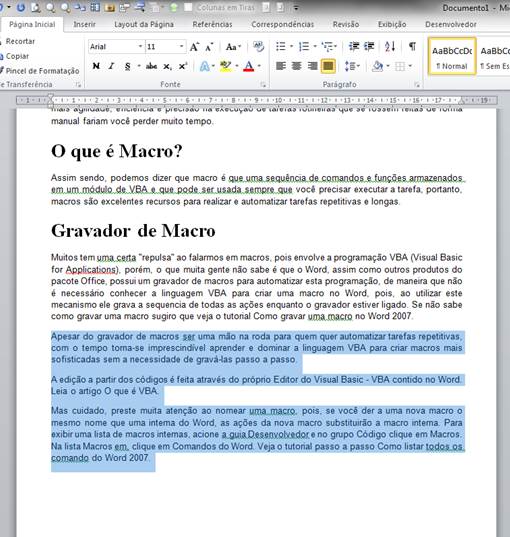Open the font color dropdown arrow

pyautogui.click(x=259, y=66)
